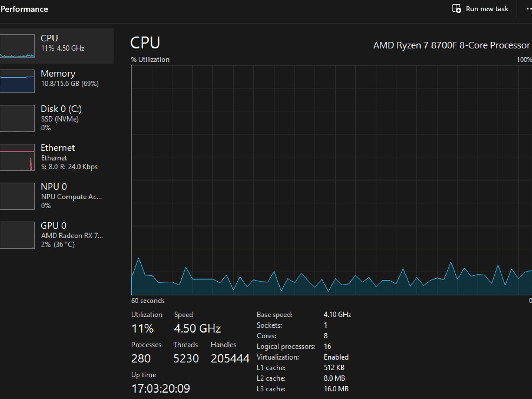Click the Cores: label
Screen dimensions: 532x399
(x=267, y=336)
